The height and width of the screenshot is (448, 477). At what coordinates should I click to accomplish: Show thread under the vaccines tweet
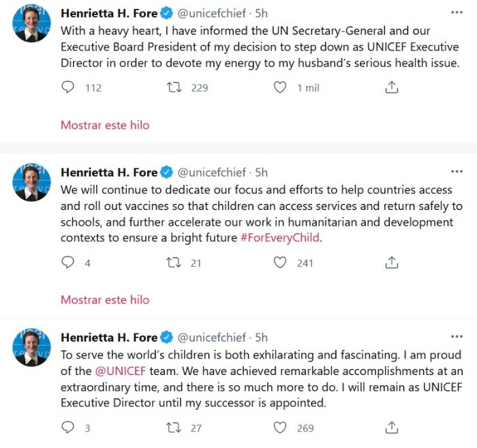coord(105,300)
